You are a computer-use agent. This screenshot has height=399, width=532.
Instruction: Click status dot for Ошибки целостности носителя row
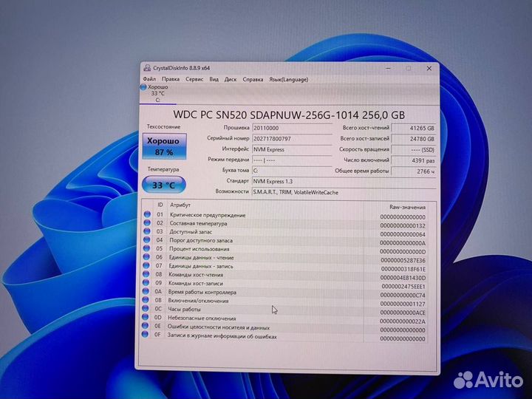(145, 326)
